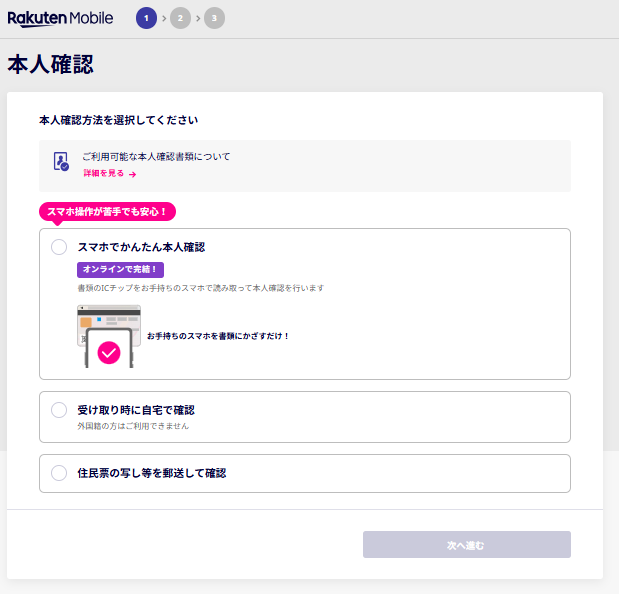This screenshot has height=594, width=619.
Task: Click the Rakuten Mobile logo
Action: coord(60,18)
